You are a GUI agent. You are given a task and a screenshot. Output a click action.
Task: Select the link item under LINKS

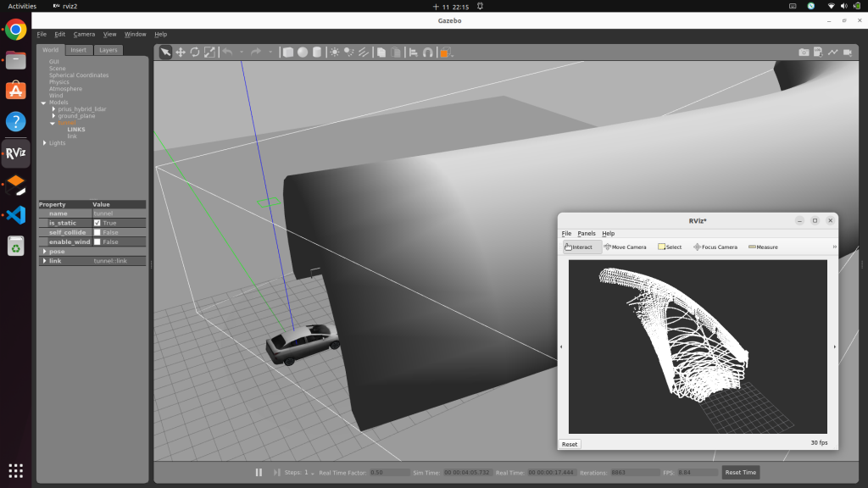[x=72, y=136]
